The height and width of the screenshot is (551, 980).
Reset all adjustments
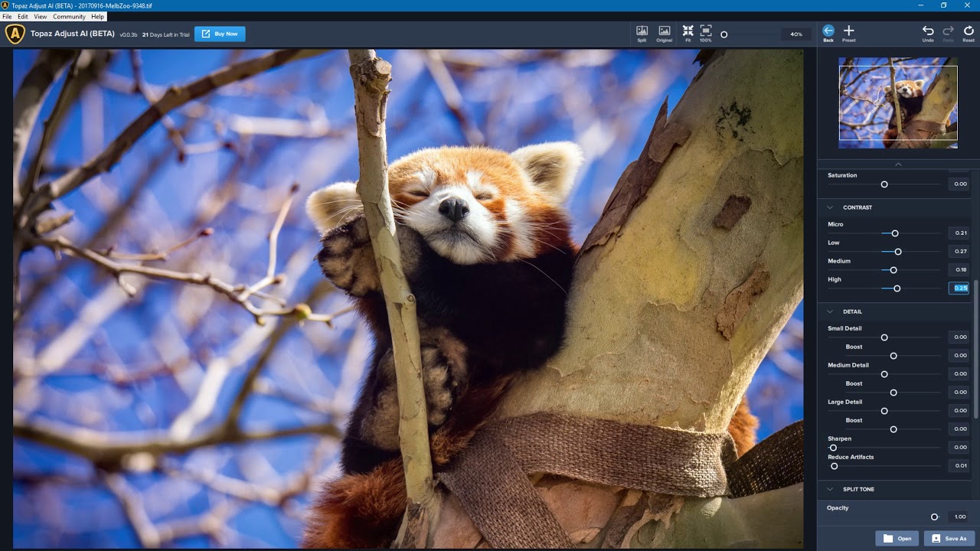click(969, 33)
